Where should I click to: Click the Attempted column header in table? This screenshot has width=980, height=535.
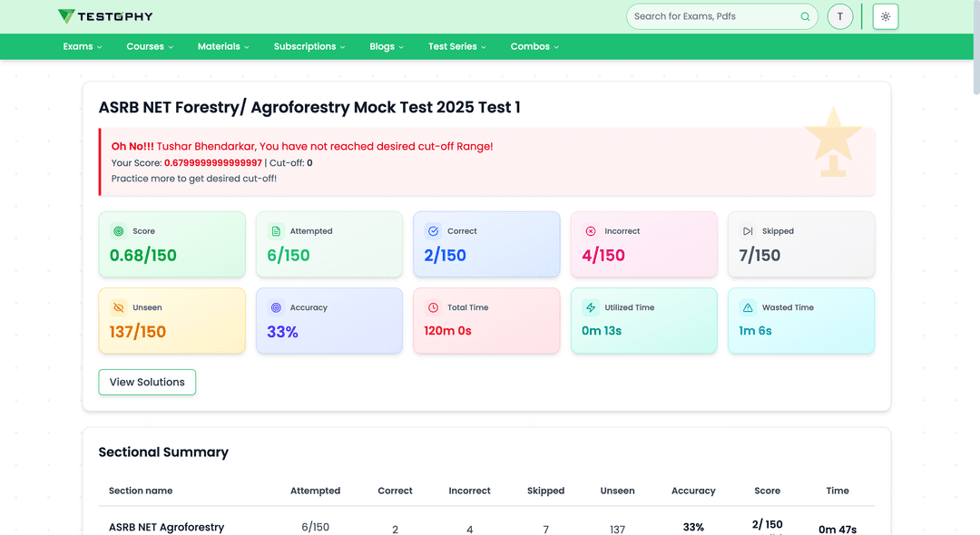(315, 491)
